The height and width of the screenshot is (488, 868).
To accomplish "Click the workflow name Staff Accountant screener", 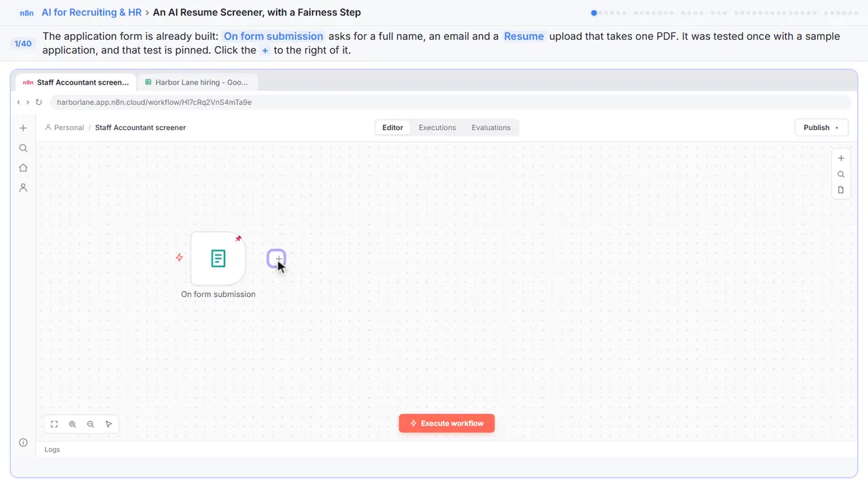I will pyautogui.click(x=140, y=127).
